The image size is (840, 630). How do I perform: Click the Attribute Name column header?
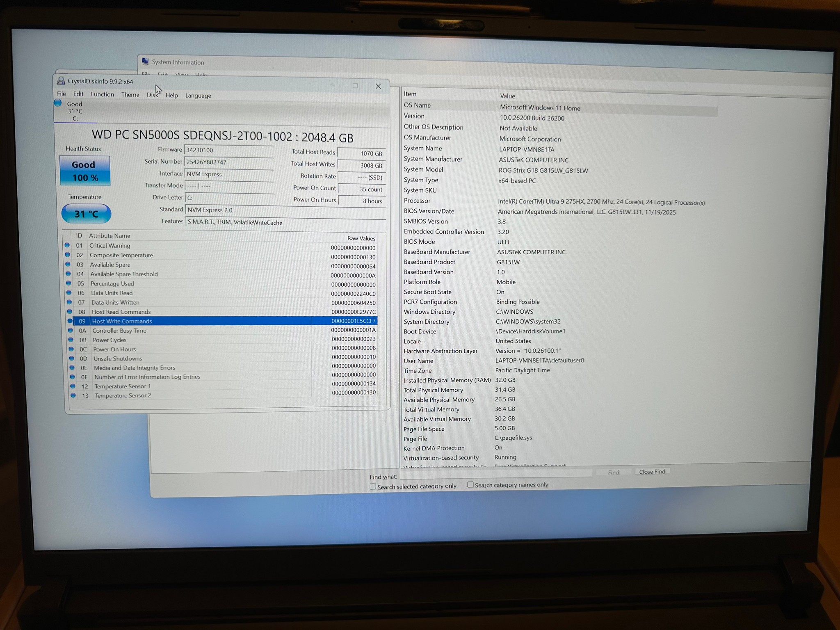coord(110,236)
